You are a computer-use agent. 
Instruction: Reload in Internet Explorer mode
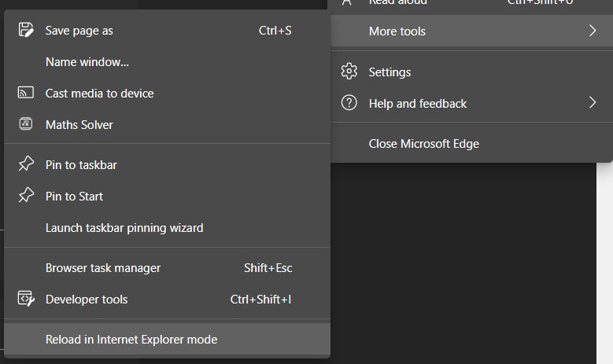(168, 339)
